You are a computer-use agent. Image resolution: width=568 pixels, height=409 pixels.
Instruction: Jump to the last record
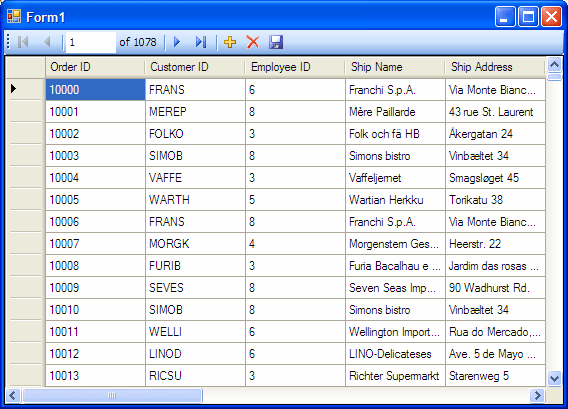point(201,42)
